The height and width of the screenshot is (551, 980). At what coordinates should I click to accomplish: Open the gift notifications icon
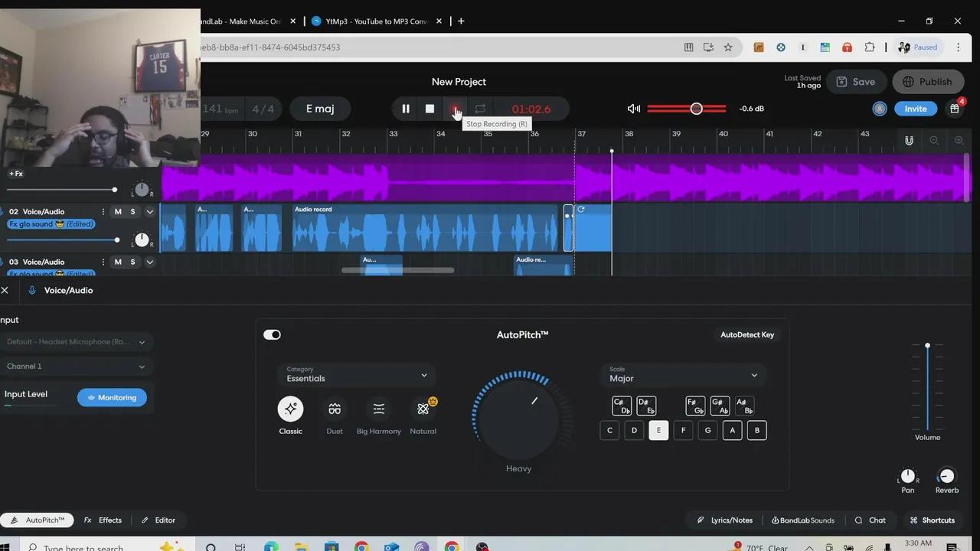pos(955,109)
